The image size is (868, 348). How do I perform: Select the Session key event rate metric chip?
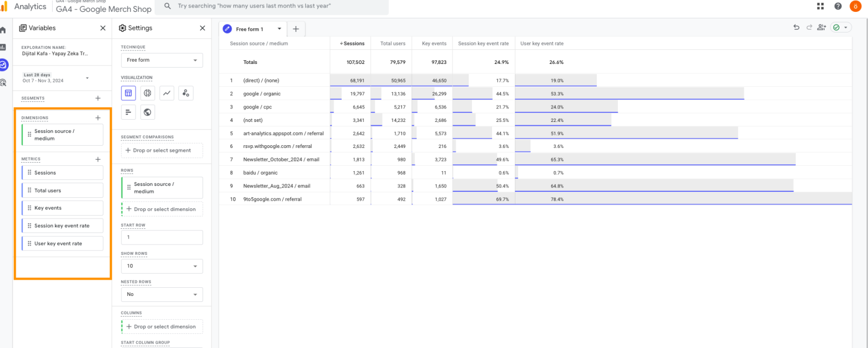point(62,226)
